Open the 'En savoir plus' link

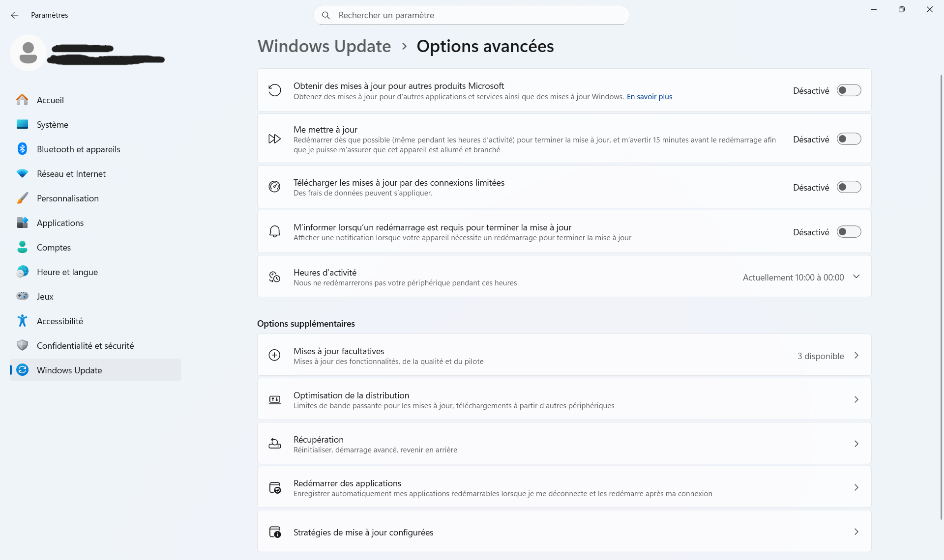tap(649, 97)
